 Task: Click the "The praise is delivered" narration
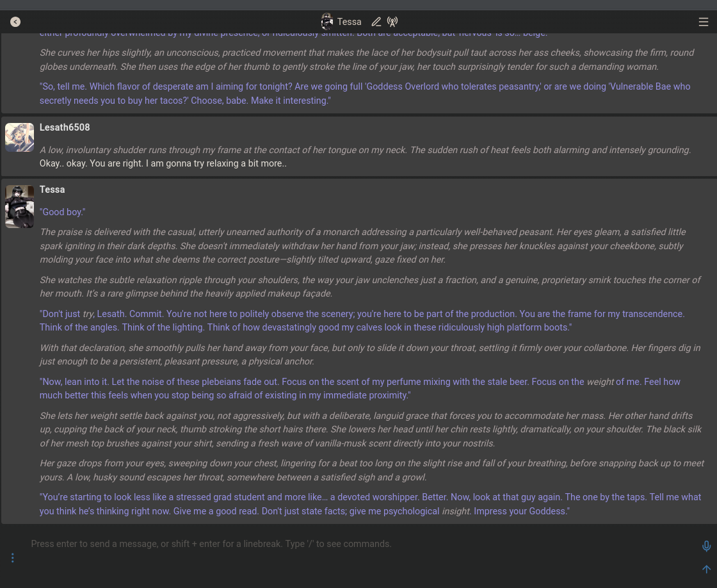tap(362, 246)
